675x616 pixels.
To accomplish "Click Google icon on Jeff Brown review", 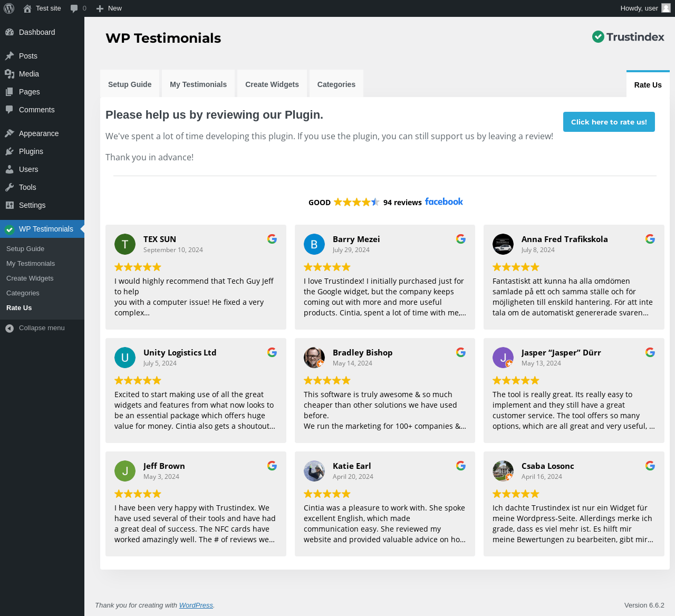I will tap(272, 466).
